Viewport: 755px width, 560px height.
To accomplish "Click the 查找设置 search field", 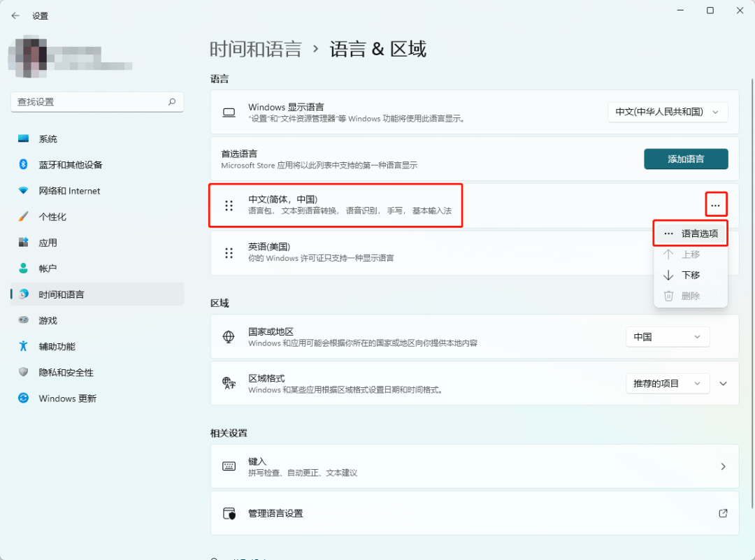I will pyautogui.click(x=96, y=101).
